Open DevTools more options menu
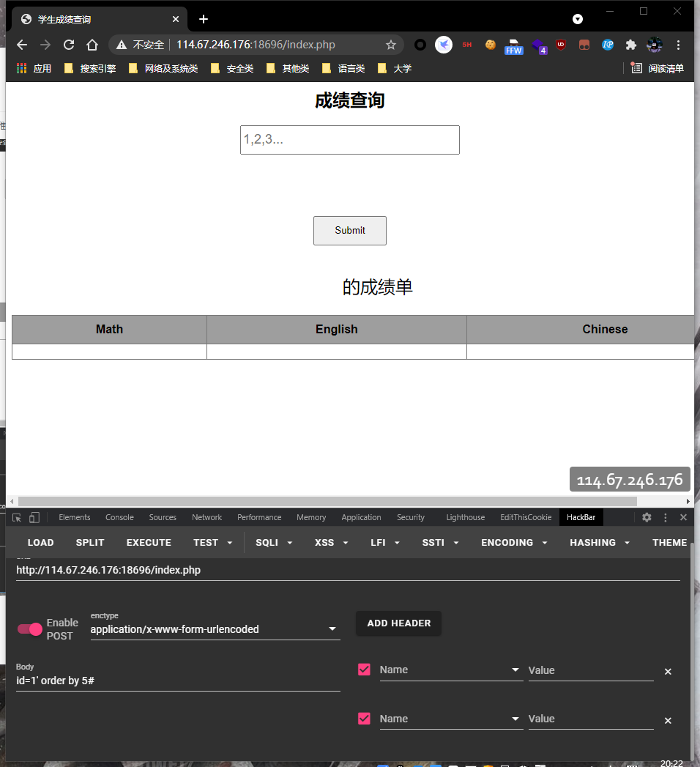The width and height of the screenshot is (700, 767). pyautogui.click(x=666, y=517)
